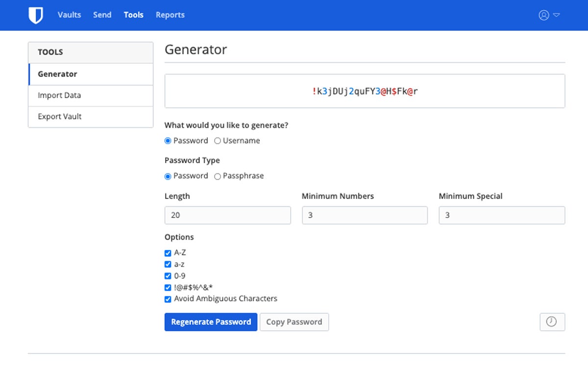Viewport: 588px width, 367px height.
Task: Toggle the a-z lowercase checkbox
Action: pyautogui.click(x=168, y=265)
